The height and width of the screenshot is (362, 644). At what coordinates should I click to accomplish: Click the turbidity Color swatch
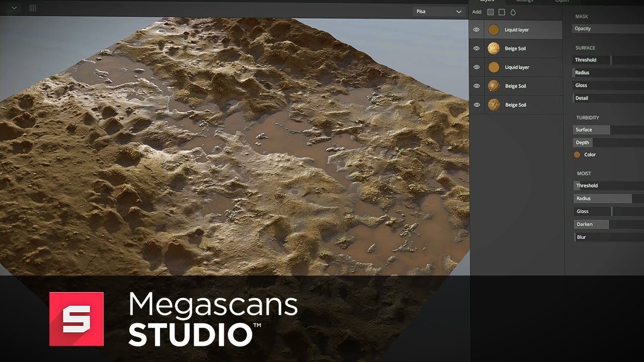(x=577, y=155)
